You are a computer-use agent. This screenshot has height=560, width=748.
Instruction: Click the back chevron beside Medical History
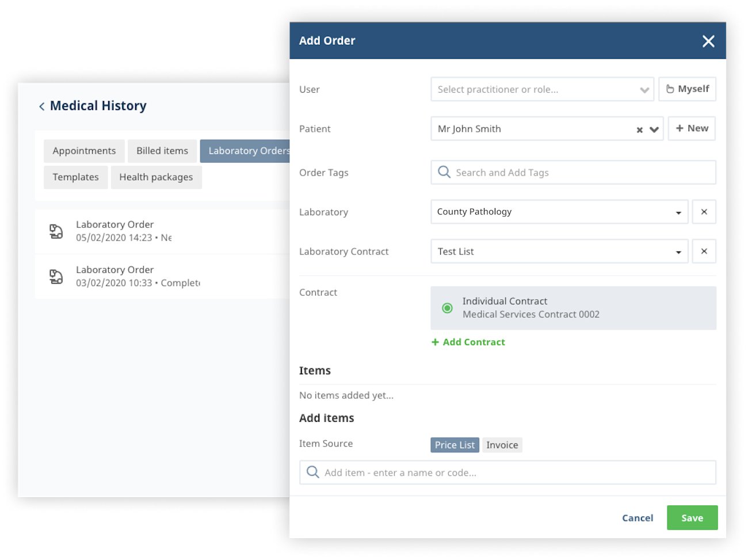[41, 106]
